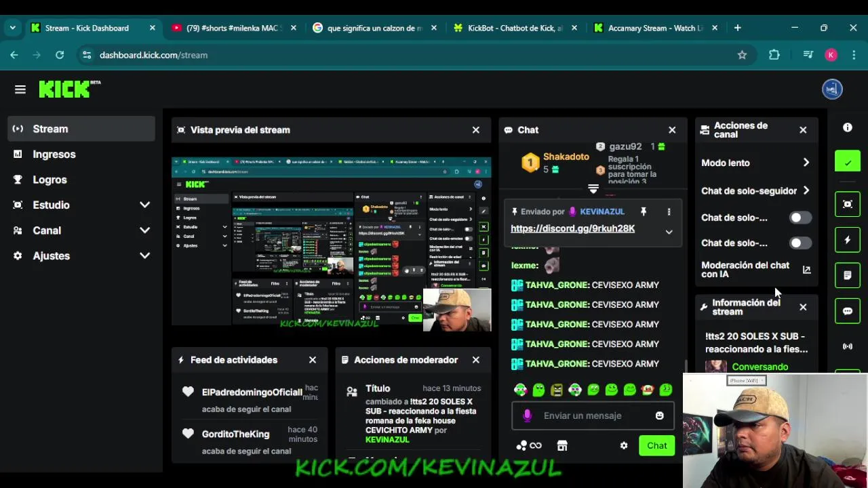Open Chat de solo-seguidor options arrow

click(x=806, y=190)
